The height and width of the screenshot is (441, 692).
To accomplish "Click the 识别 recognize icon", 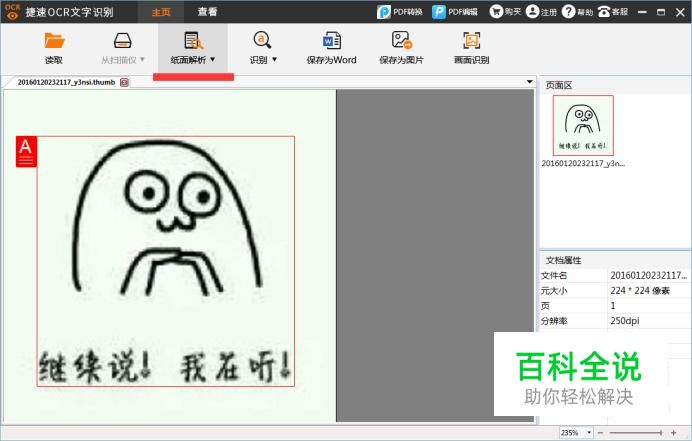I will coord(262,40).
